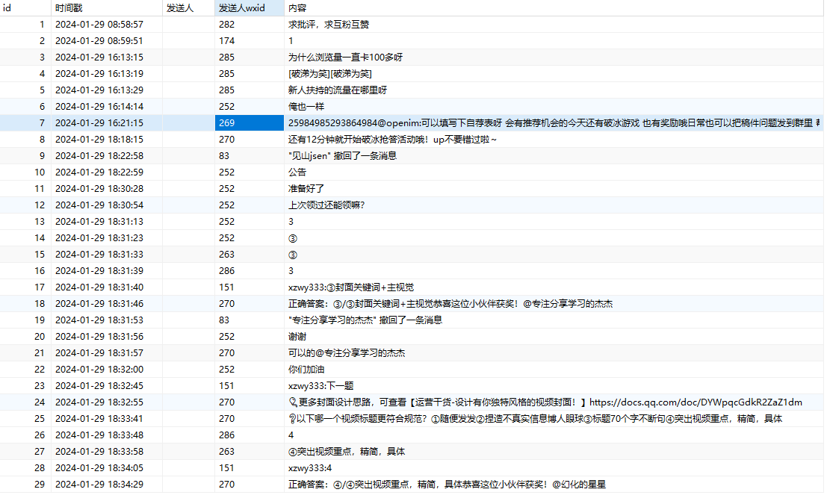
Task: Click the 公告 content cell
Action: tap(554, 172)
